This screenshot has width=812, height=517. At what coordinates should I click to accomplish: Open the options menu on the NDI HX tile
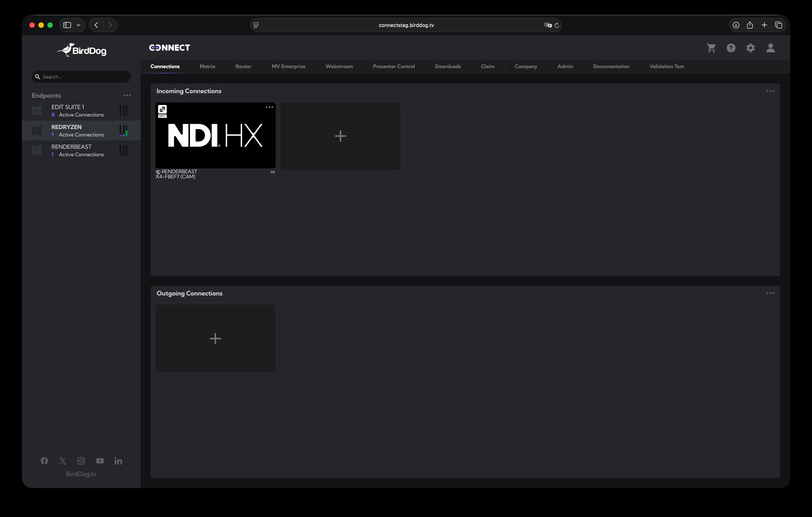(x=269, y=107)
